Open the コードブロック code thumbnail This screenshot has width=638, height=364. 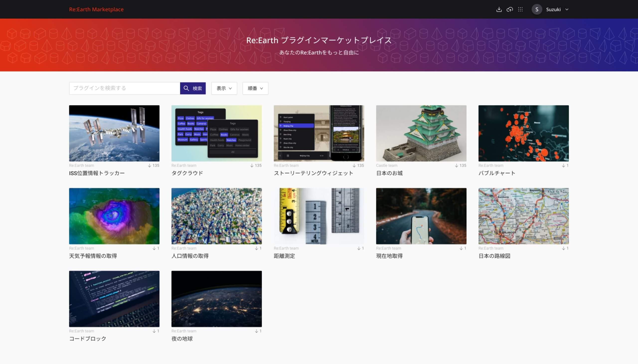(x=114, y=299)
